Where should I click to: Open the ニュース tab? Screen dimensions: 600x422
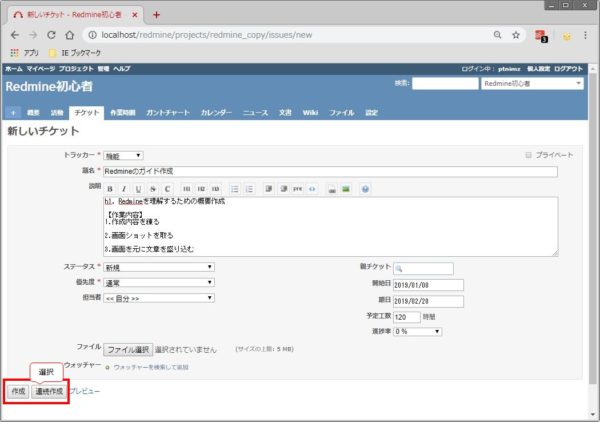(255, 113)
